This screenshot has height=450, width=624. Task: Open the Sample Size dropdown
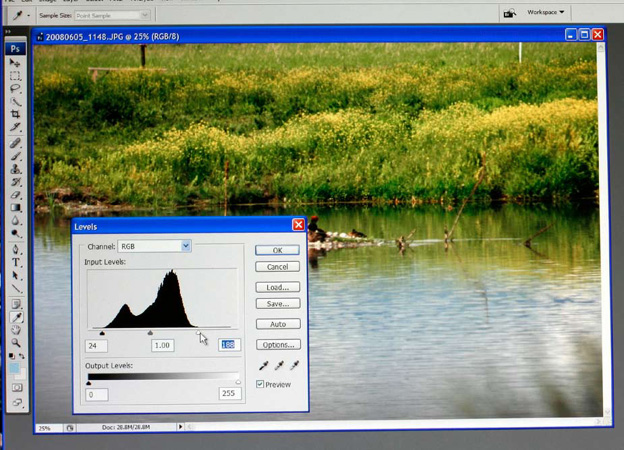tap(115, 15)
